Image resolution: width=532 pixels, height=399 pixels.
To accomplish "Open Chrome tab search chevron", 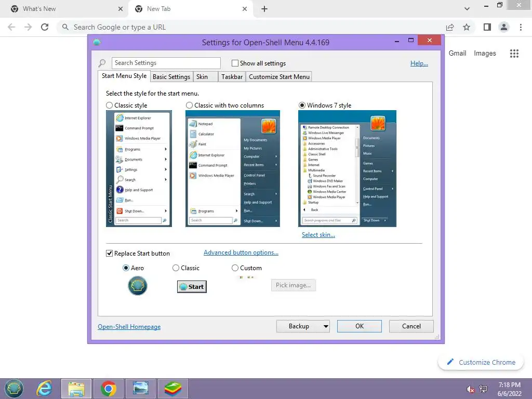I will click(x=467, y=9).
